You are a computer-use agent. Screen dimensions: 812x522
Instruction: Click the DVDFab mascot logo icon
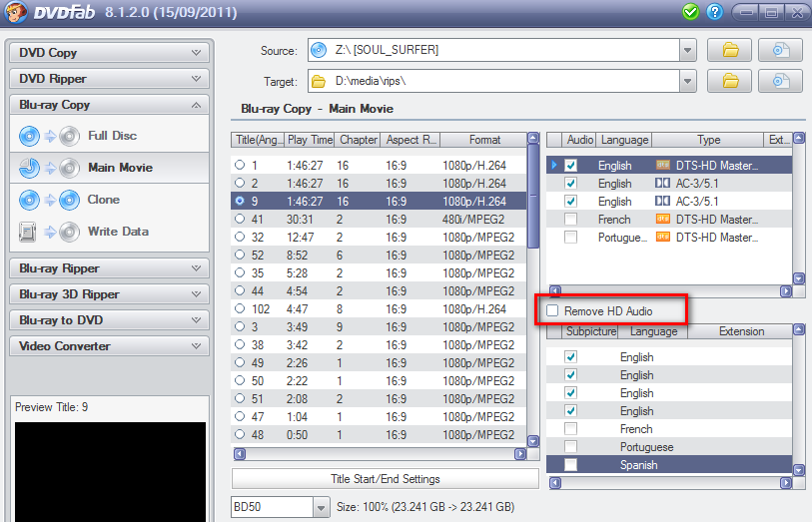[16, 12]
